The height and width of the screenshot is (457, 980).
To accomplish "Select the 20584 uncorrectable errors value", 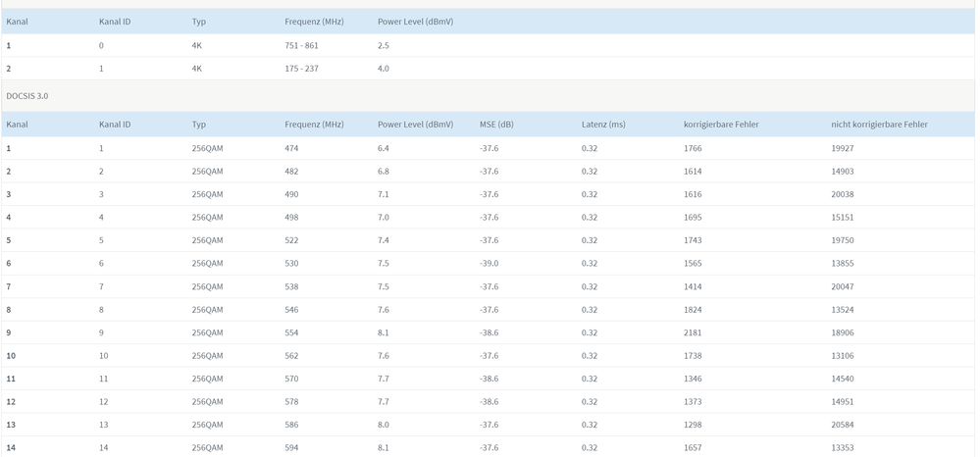I will pos(842,425).
